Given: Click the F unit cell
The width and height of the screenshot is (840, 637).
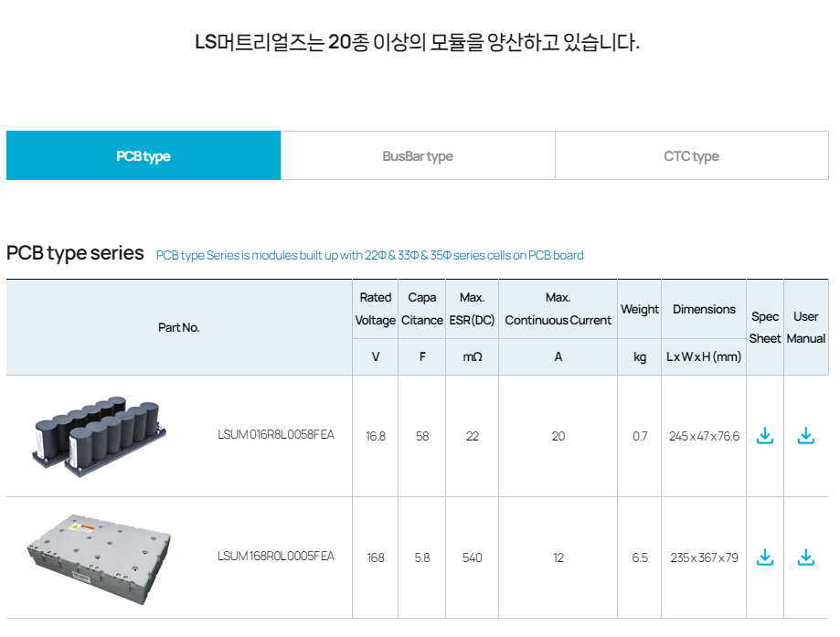Looking at the screenshot, I should (x=422, y=356).
